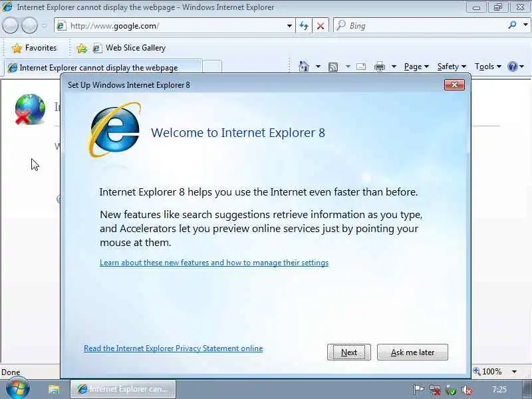Viewport: 532px width, 399px height.
Task: Click the Action Center flag tray icon
Action: pyautogui.click(x=419, y=390)
